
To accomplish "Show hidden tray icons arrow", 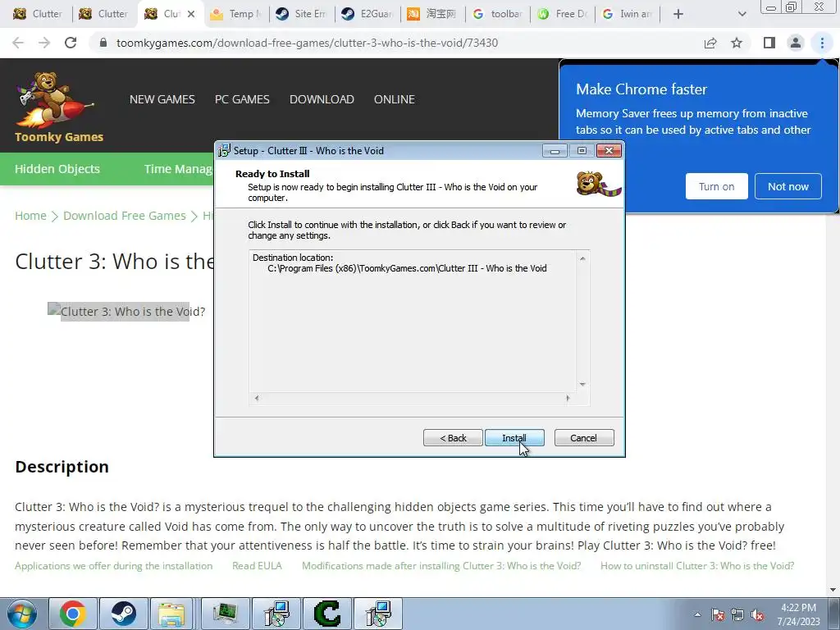I will (x=697, y=614).
